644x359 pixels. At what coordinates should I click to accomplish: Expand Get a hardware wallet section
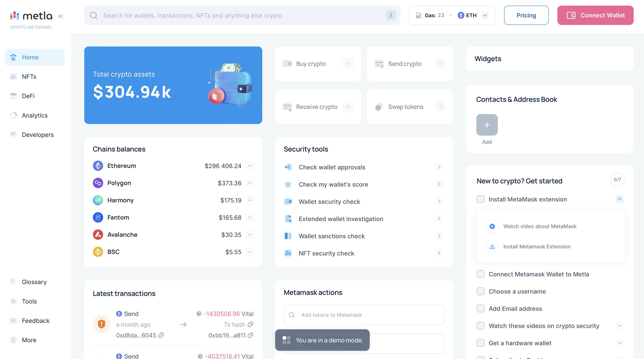point(619,343)
